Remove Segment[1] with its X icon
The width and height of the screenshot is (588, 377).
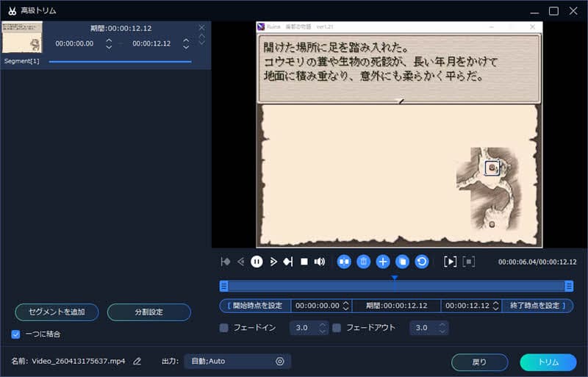tap(201, 27)
